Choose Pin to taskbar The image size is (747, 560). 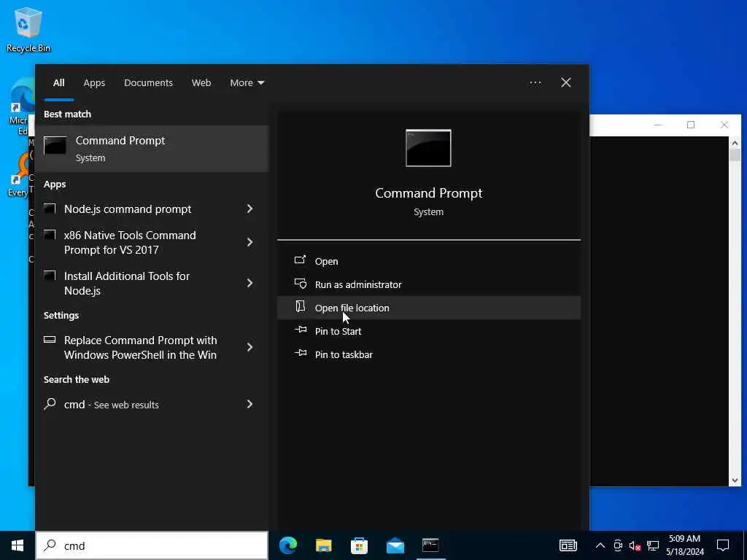[428, 354]
